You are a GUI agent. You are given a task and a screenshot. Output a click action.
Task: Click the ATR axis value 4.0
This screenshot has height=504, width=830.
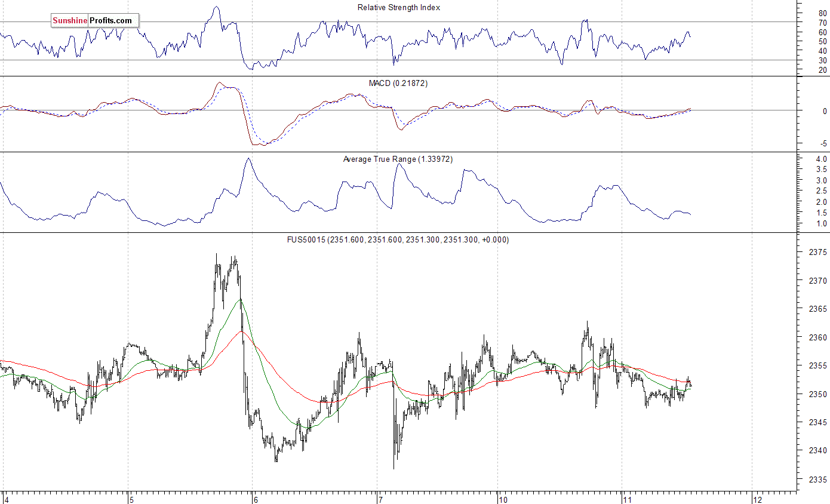(821, 159)
